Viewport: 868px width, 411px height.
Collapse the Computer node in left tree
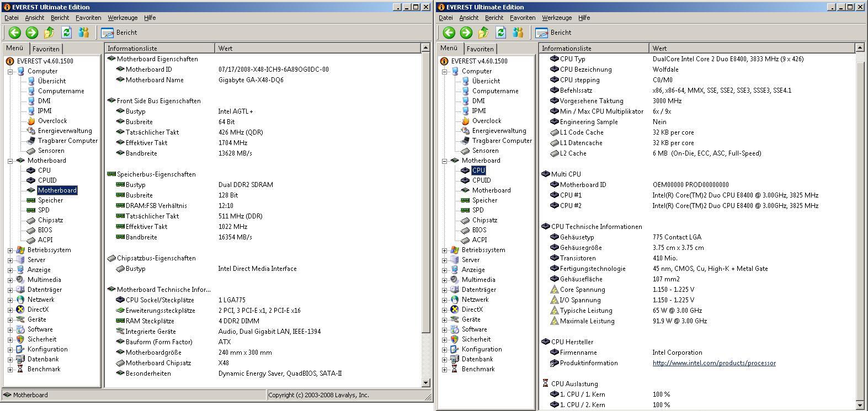coord(10,71)
